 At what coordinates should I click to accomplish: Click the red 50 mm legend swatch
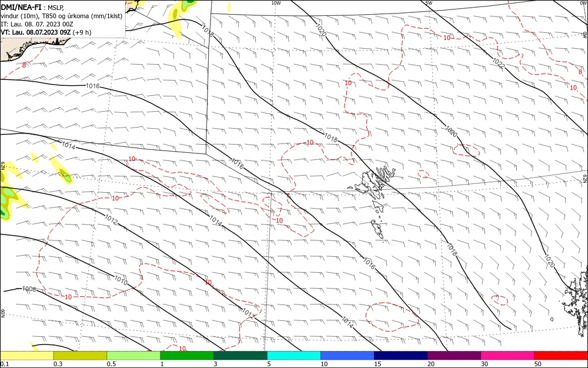tap(561, 356)
